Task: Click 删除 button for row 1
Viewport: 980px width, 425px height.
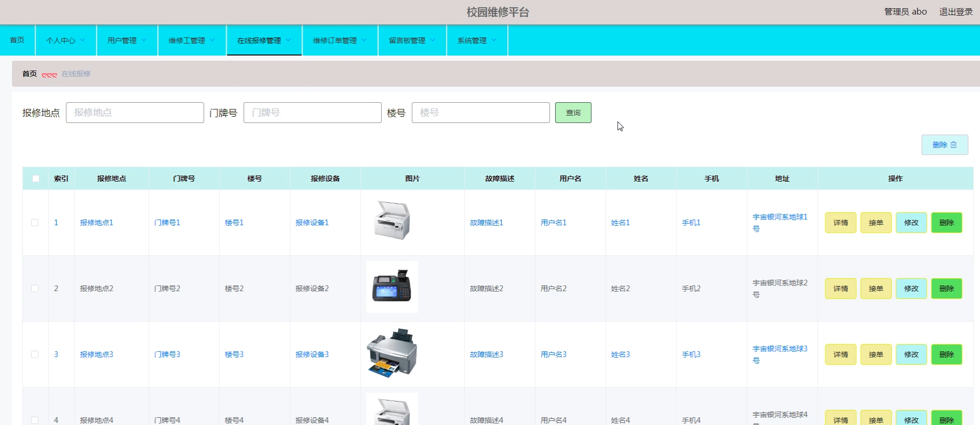Action: coord(946,223)
